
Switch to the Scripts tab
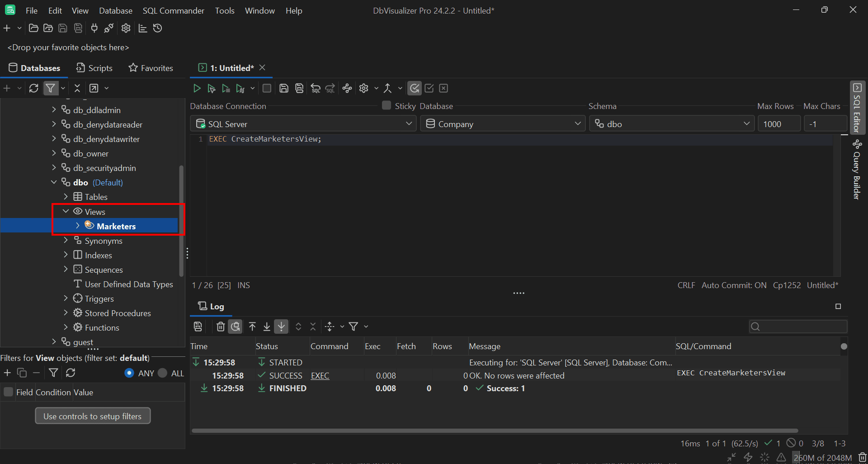click(x=94, y=68)
